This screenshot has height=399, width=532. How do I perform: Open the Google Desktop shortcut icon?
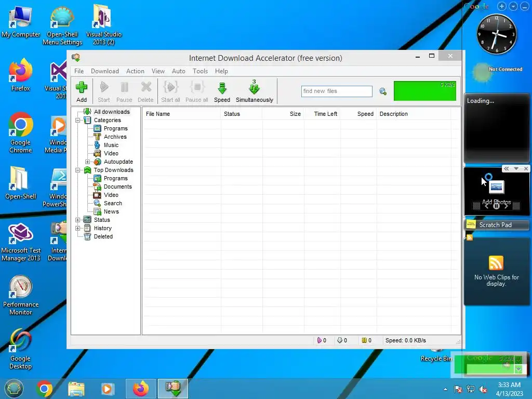tap(21, 349)
